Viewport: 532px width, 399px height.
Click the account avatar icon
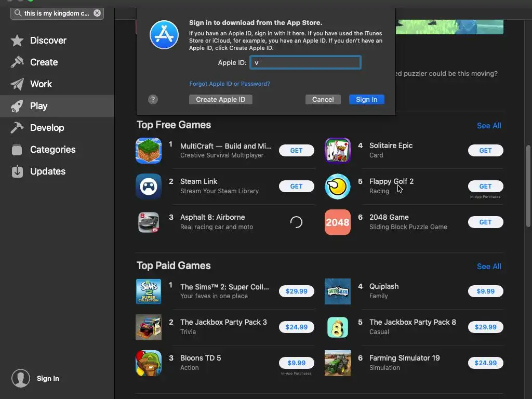(21, 378)
